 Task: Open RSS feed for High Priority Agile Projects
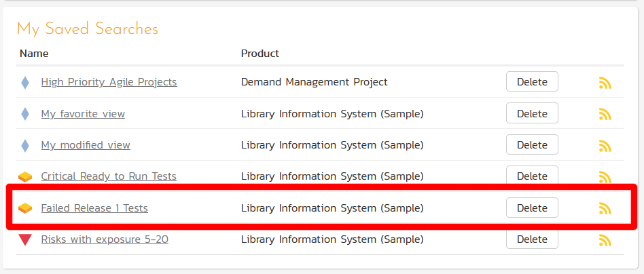605,83
